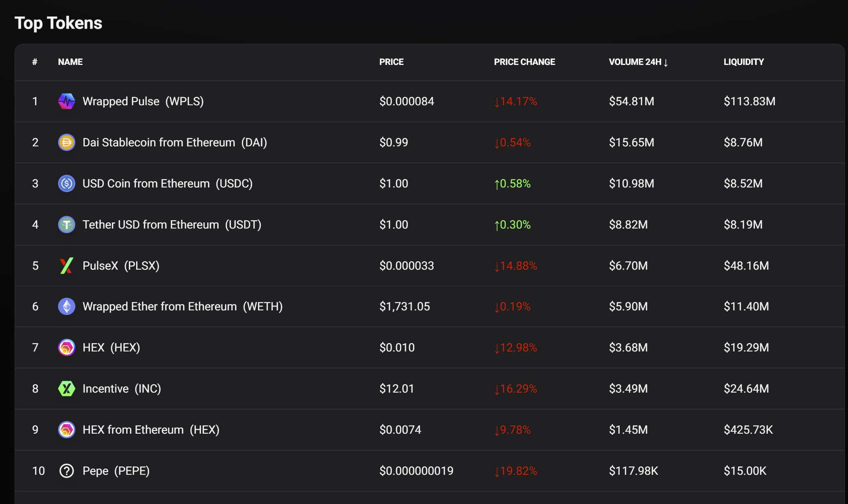The image size is (848, 504).
Task: Sort by Name column header
Action: click(70, 62)
